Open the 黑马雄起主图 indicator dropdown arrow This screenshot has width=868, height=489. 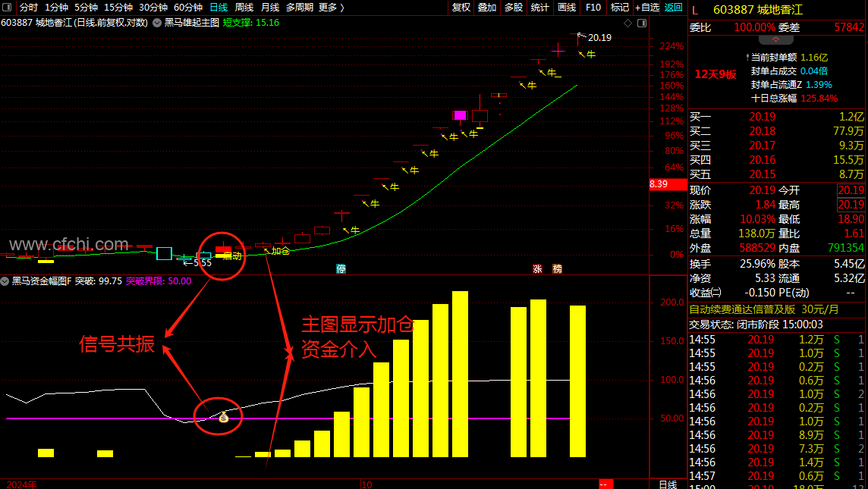157,24
